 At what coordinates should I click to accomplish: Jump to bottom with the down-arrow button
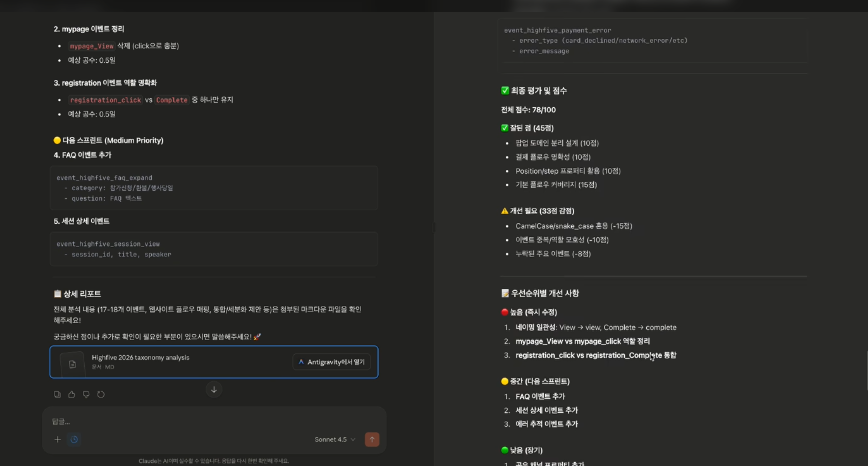tap(214, 389)
